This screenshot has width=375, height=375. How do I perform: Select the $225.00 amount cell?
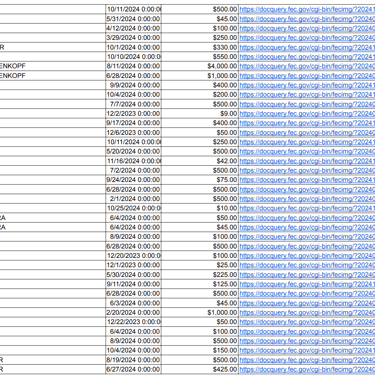point(200,275)
